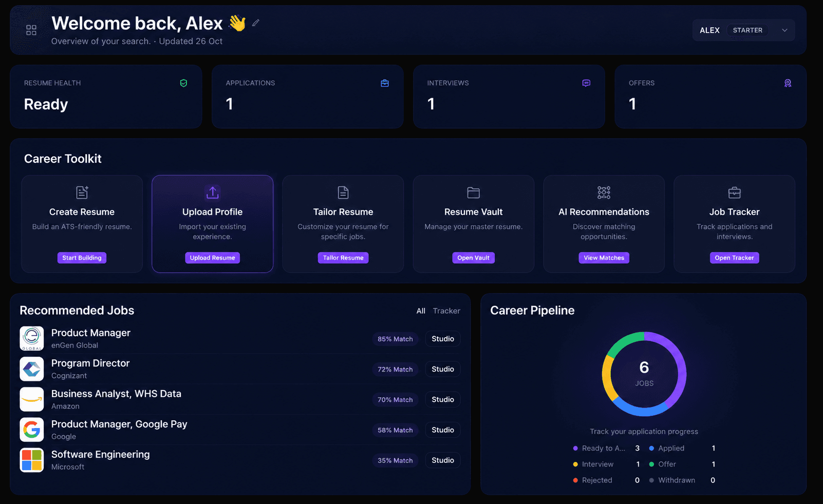Select the Rejected legend entry
Viewport: 823px width, 504px height.
coord(606,480)
